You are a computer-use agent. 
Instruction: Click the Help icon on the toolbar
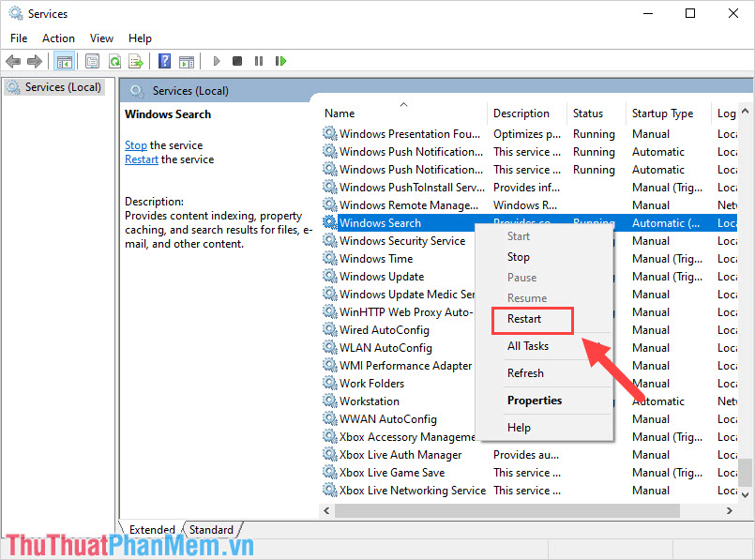point(163,60)
